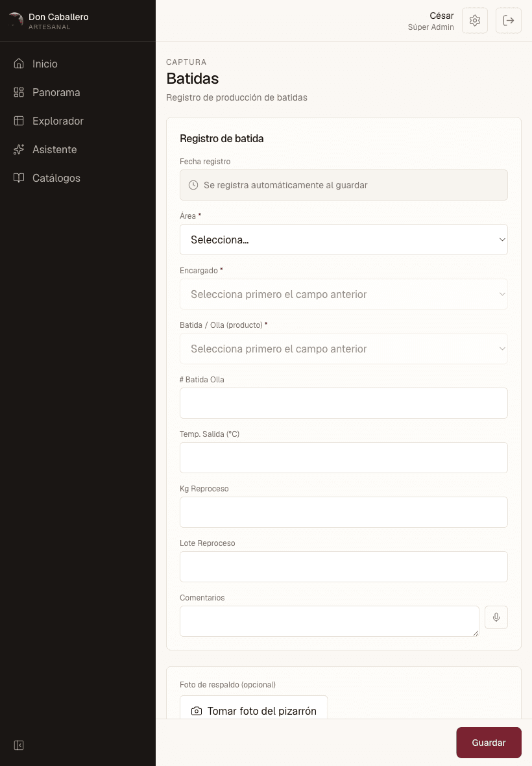This screenshot has width=532, height=766.
Task: Click the Catálogos book icon
Action: click(x=19, y=178)
